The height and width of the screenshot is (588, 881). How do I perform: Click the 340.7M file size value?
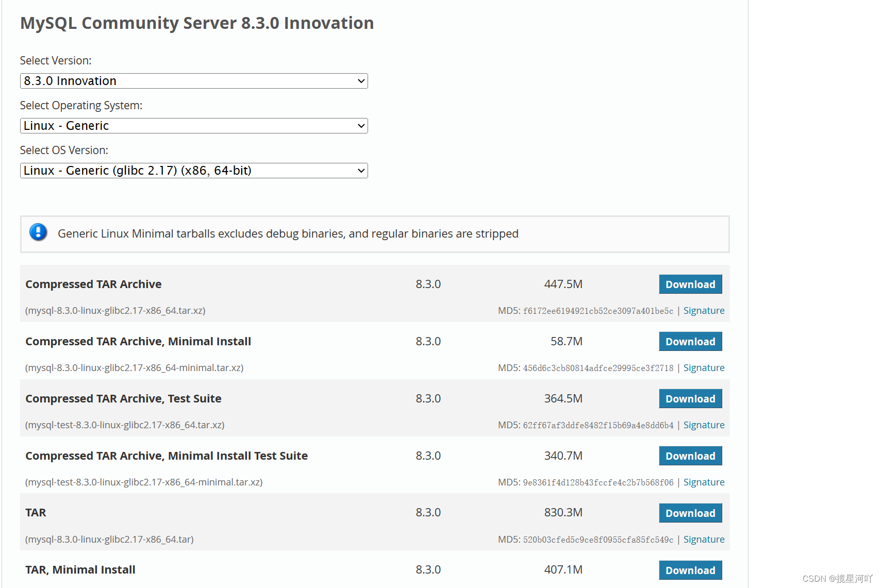563,456
